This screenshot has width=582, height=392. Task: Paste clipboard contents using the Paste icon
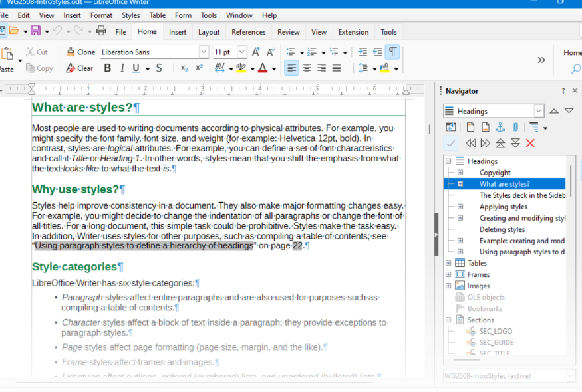[7, 54]
